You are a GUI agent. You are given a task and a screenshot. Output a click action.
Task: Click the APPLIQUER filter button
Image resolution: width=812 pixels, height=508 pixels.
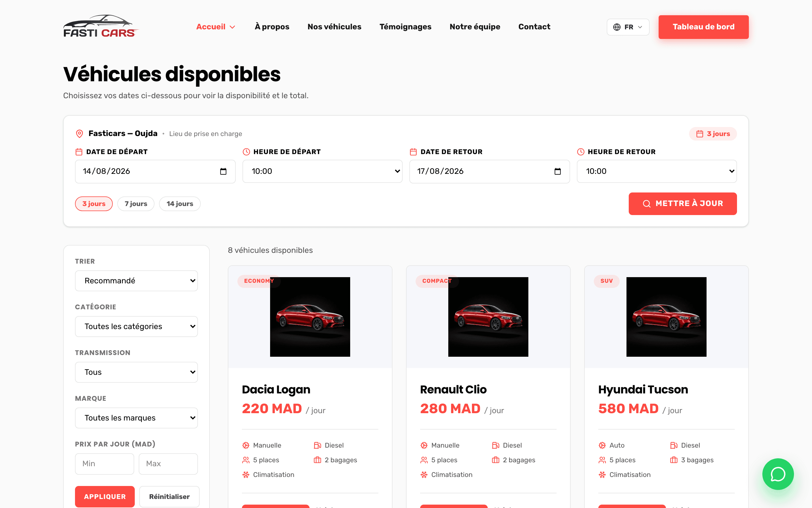pyautogui.click(x=105, y=497)
